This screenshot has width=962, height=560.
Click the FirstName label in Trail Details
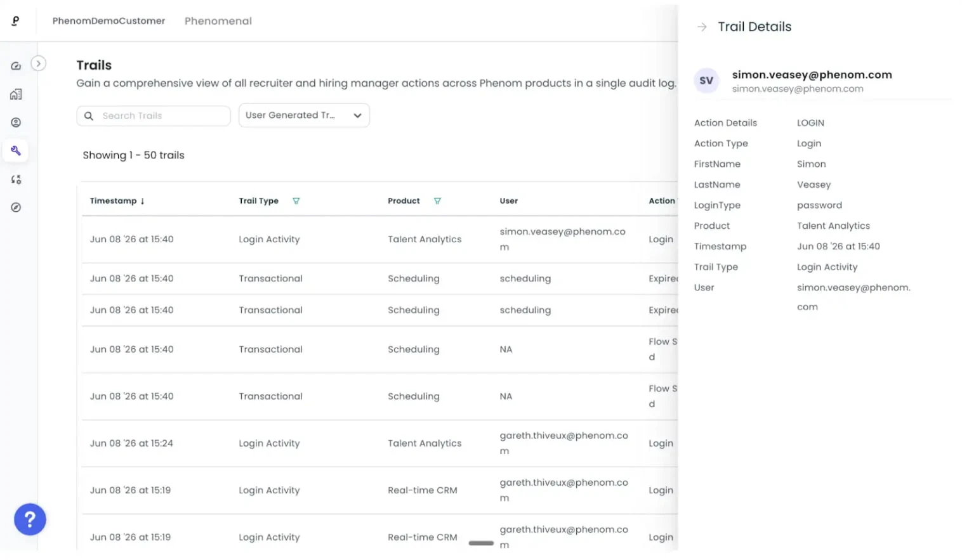pyautogui.click(x=717, y=164)
